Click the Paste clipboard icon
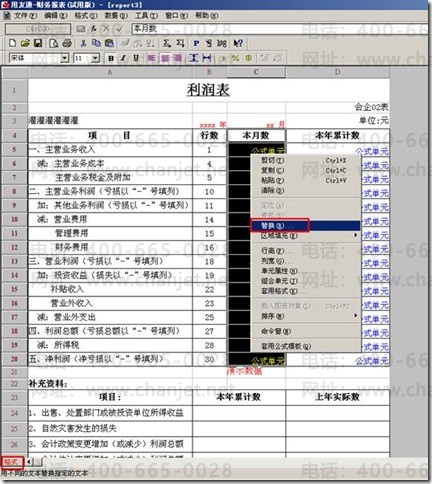Viewport: 432px width, 484px height. click(x=109, y=43)
